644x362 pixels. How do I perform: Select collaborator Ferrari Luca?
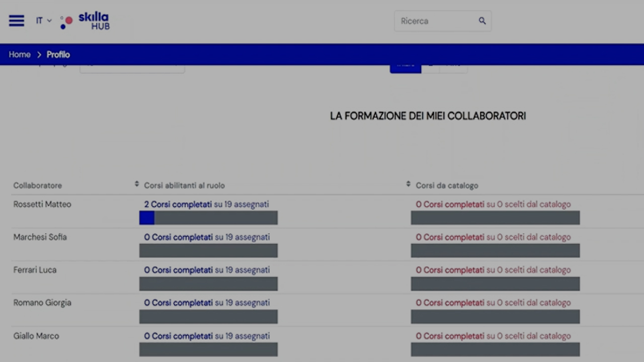[x=35, y=270]
